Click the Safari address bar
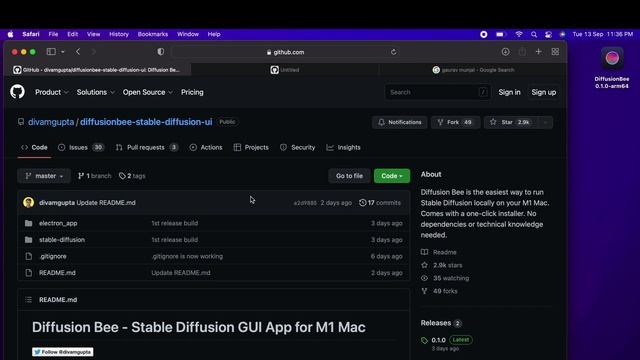Screen dimensions: 640x360 pyautogui.click(x=286, y=52)
